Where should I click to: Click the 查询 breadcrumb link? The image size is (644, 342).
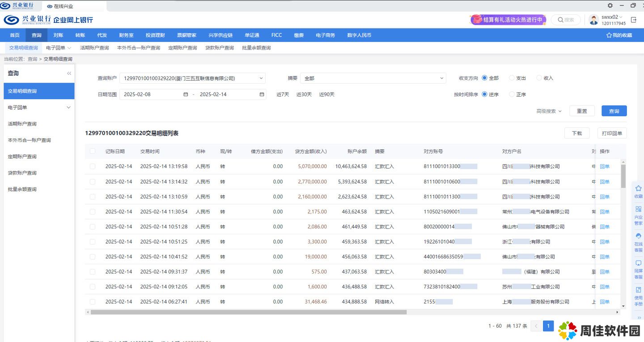pos(32,59)
